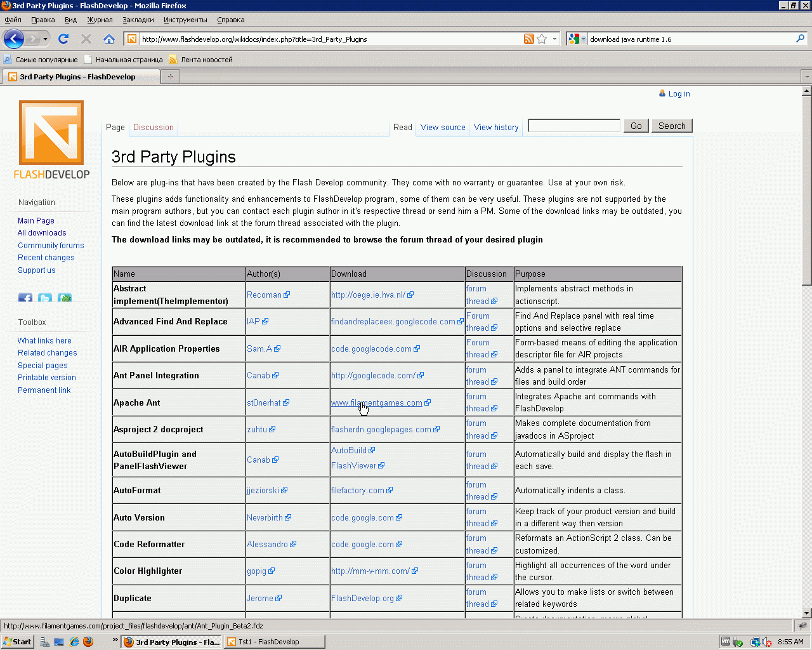812x650 pixels.
Task: Click the search magnifier icon in the search box
Action: pos(801,39)
